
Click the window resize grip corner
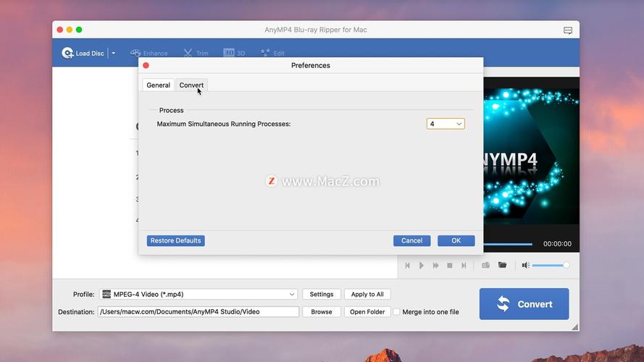click(575, 327)
